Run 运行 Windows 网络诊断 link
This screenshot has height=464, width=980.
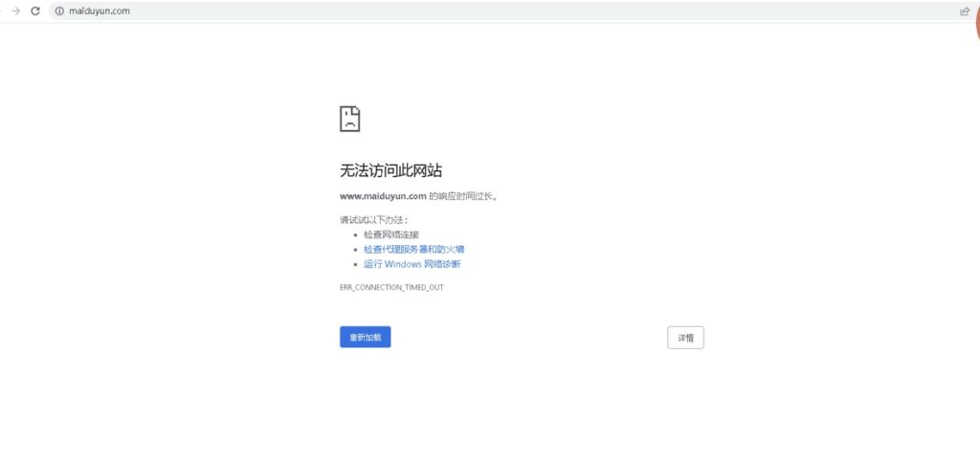pos(412,264)
